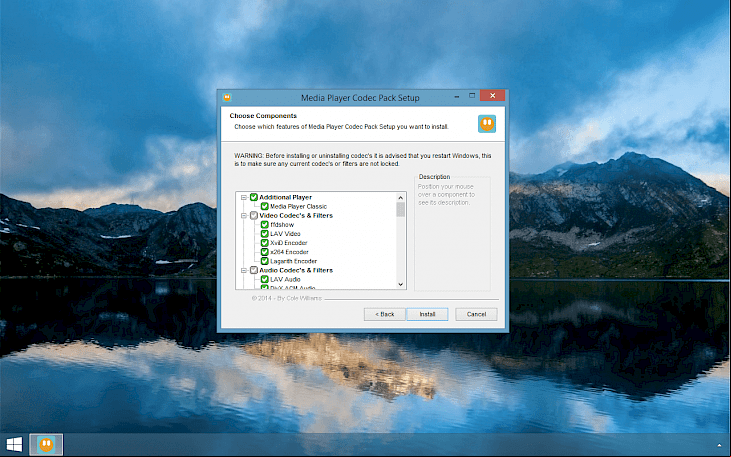Viewport: 731px width, 457px height.
Task: Collapse the Audio Codec's & Filters node
Action: (x=243, y=270)
